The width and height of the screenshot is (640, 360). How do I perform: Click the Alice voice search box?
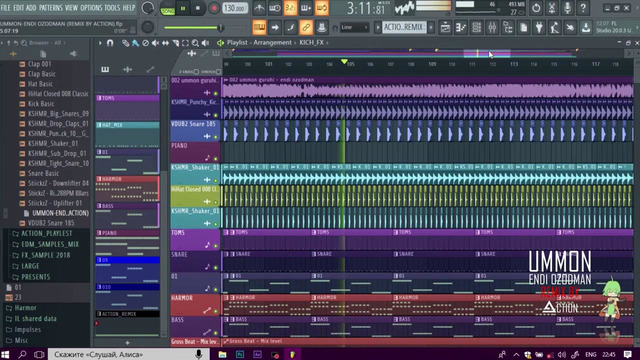click(129, 354)
